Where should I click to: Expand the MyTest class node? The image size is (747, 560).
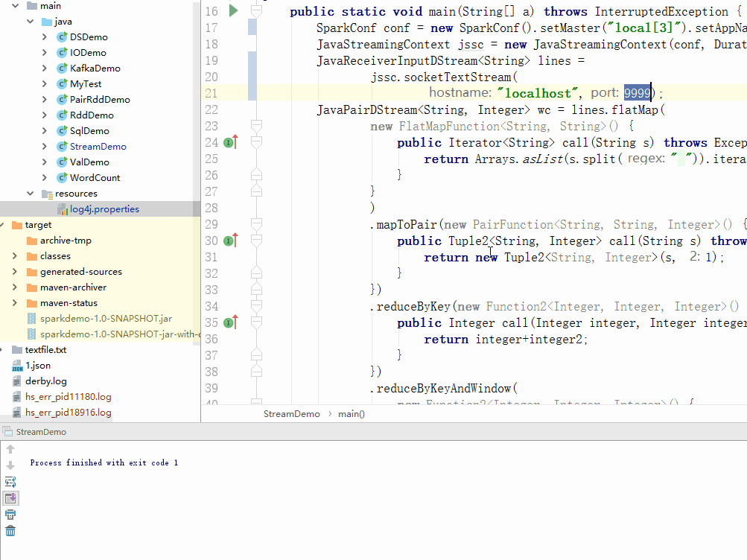[44, 84]
